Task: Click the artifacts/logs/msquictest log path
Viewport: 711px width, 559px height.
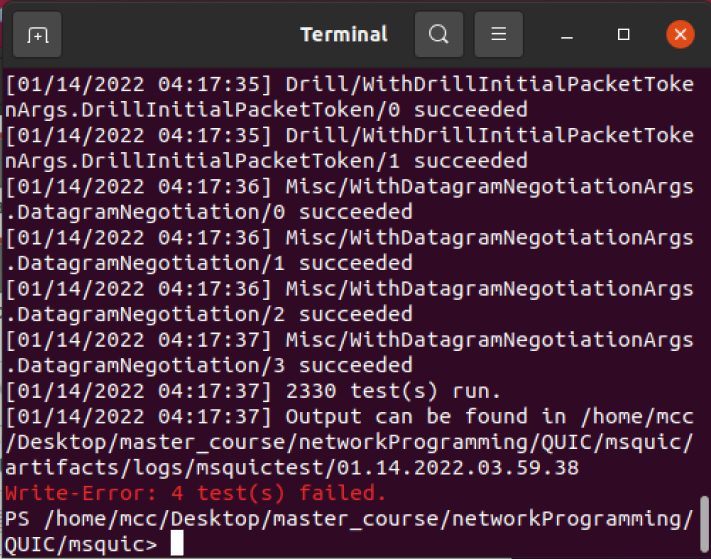Action: pyautogui.click(x=292, y=467)
